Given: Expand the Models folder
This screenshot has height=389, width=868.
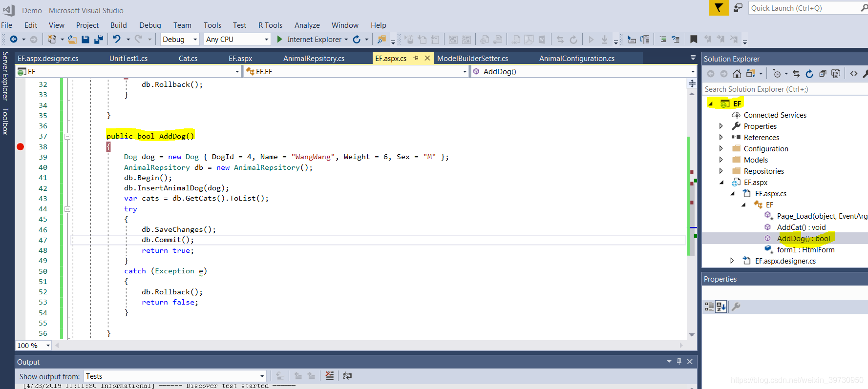Looking at the screenshot, I should [721, 160].
